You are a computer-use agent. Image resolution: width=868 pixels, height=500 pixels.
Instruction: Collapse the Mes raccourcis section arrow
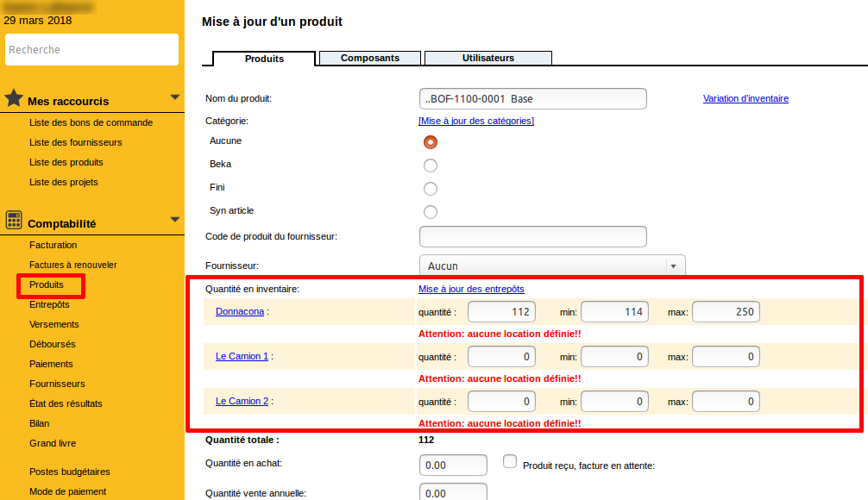pyautogui.click(x=175, y=97)
